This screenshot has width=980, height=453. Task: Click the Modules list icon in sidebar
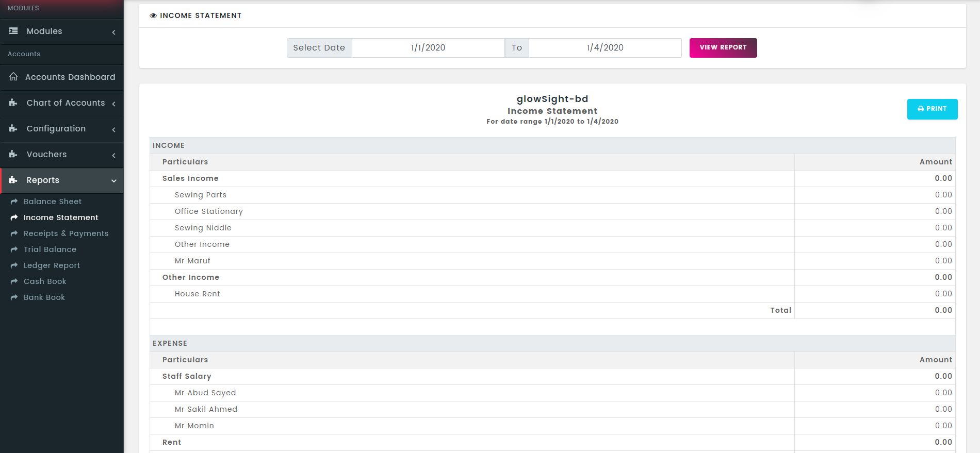pyautogui.click(x=13, y=31)
